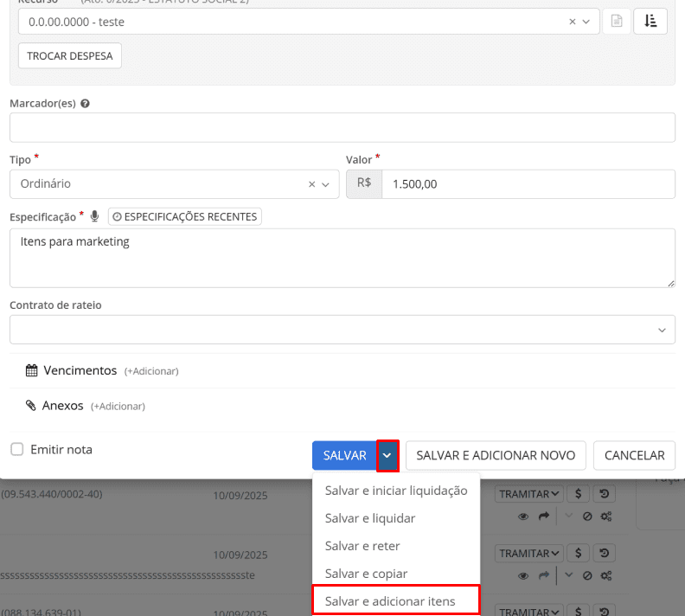This screenshot has height=616, width=685.
Task: Click the paperclip icon next to Anexos
Action: (32, 405)
